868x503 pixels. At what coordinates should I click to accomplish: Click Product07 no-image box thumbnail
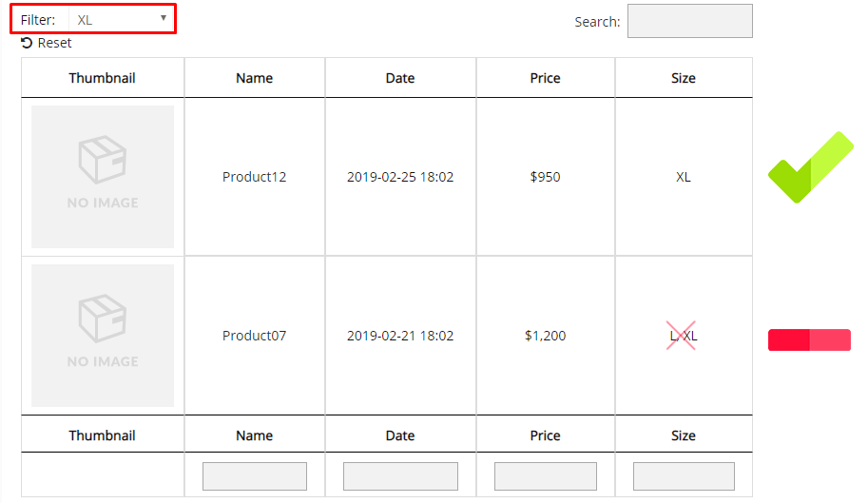tap(103, 336)
